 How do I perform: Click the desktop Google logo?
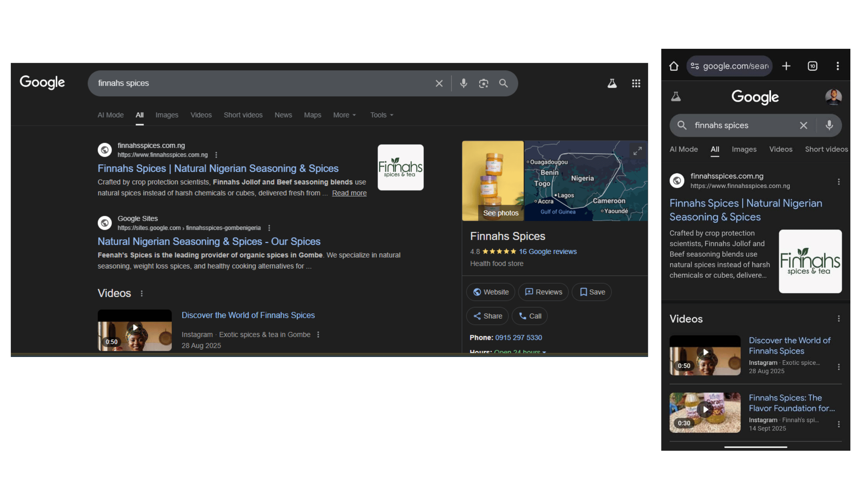pyautogui.click(x=42, y=82)
